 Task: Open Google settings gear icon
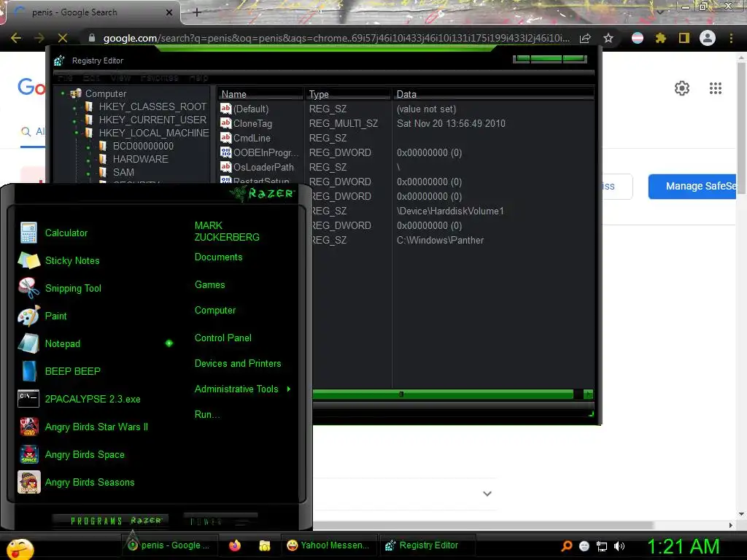[682, 88]
